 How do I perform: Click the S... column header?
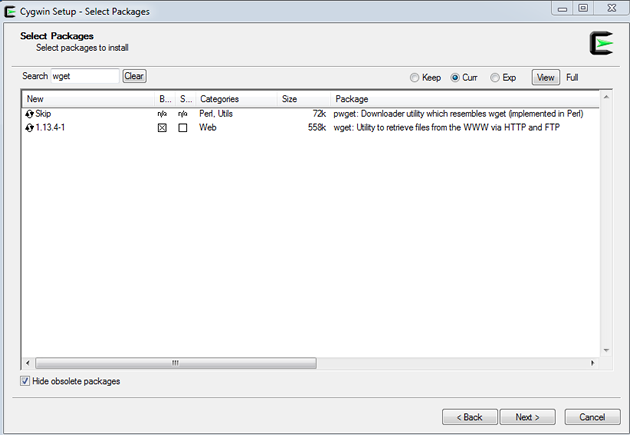[x=186, y=99]
